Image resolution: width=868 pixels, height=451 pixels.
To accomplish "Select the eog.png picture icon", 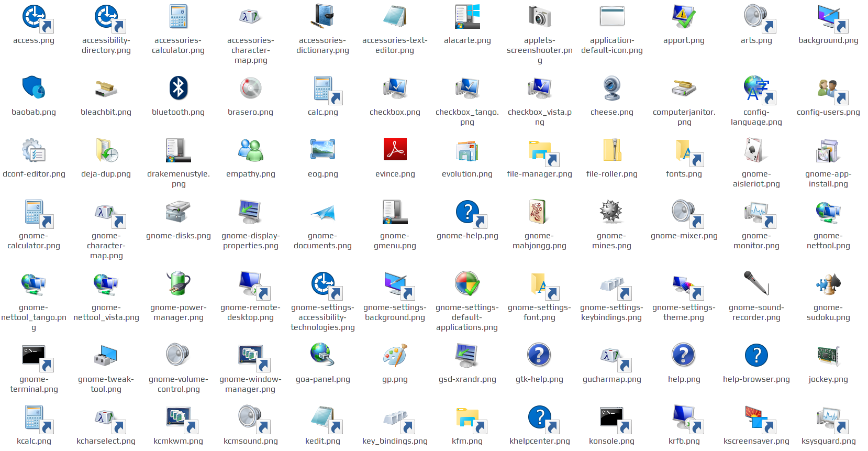I will point(323,150).
